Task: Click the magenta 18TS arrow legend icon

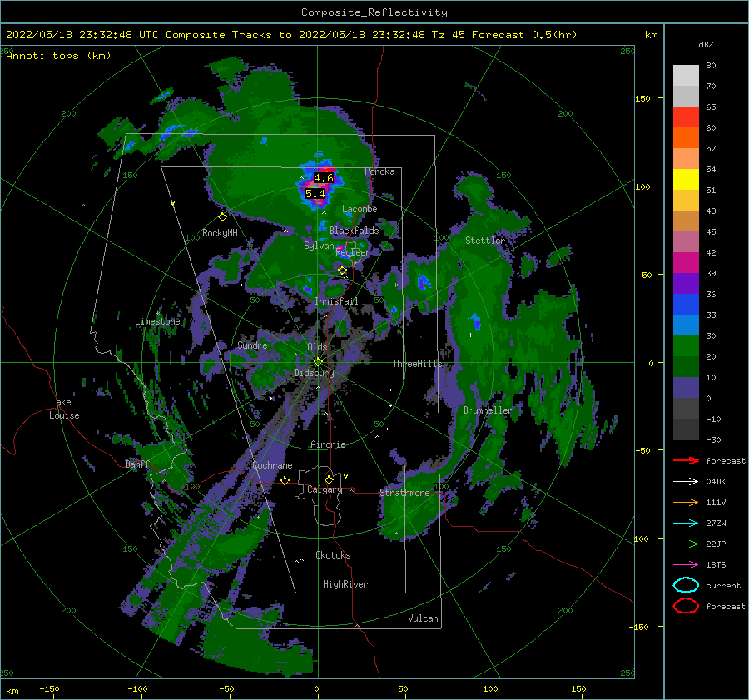Action: pyautogui.click(x=686, y=565)
